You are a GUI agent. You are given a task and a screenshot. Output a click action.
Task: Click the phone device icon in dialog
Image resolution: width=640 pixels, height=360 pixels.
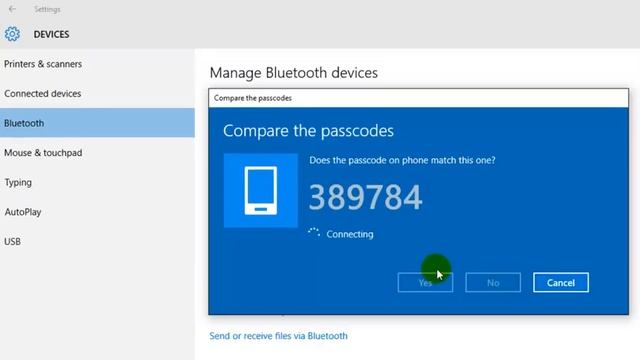[x=261, y=191]
